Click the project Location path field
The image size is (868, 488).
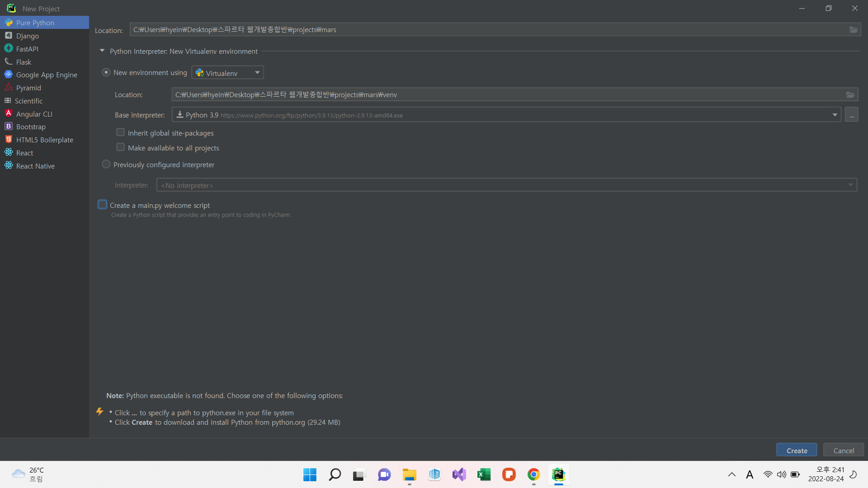[495, 30]
